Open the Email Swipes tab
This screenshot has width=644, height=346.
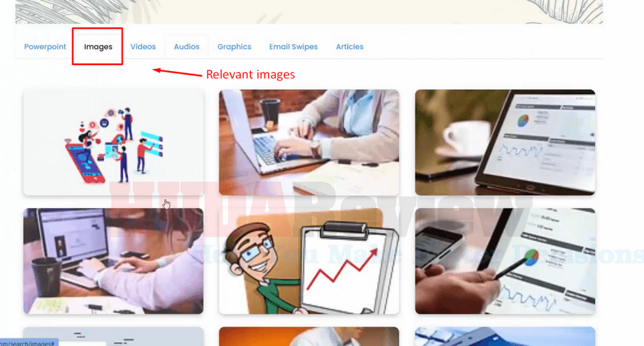[293, 47]
